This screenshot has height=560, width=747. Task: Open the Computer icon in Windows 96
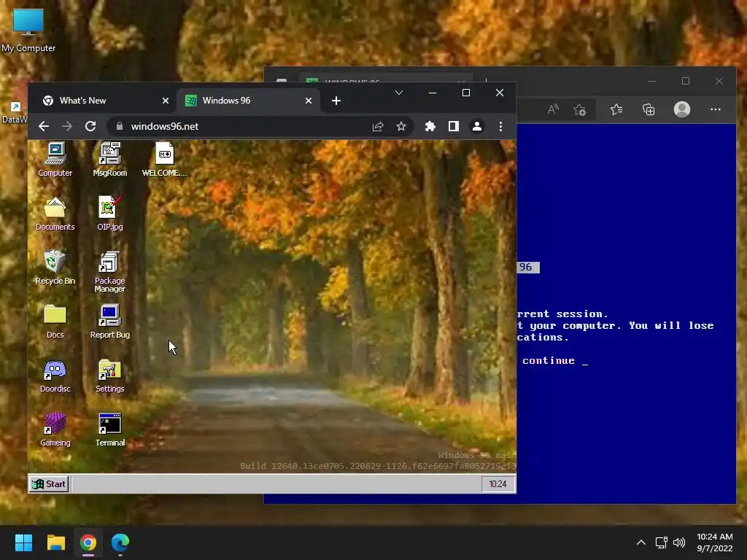pyautogui.click(x=55, y=159)
